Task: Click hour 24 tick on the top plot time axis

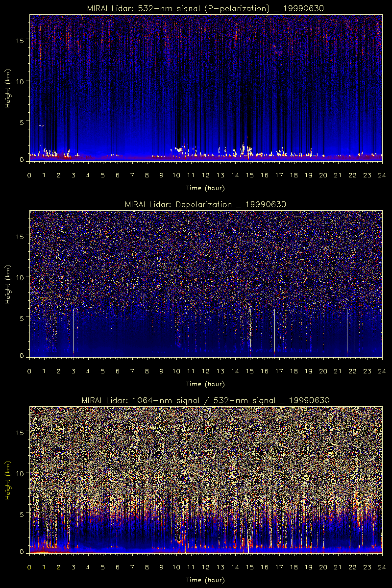Action: pos(382,175)
